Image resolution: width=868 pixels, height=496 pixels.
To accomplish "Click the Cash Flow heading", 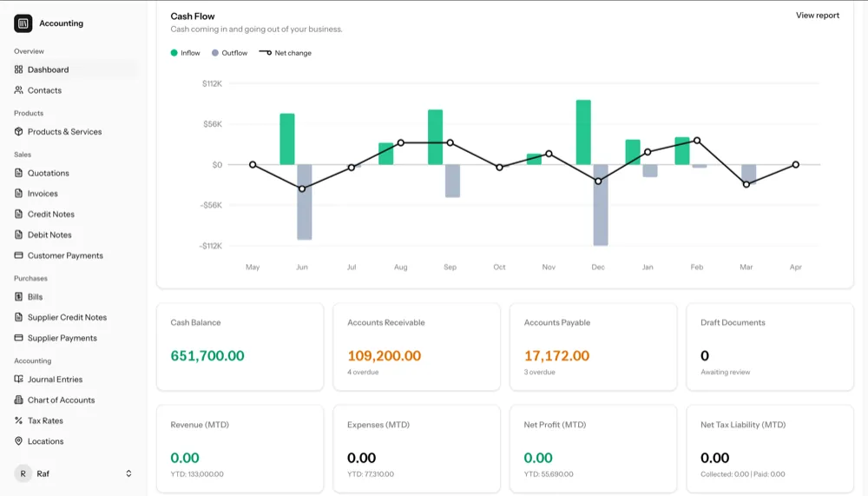I will pyautogui.click(x=192, y=17).
